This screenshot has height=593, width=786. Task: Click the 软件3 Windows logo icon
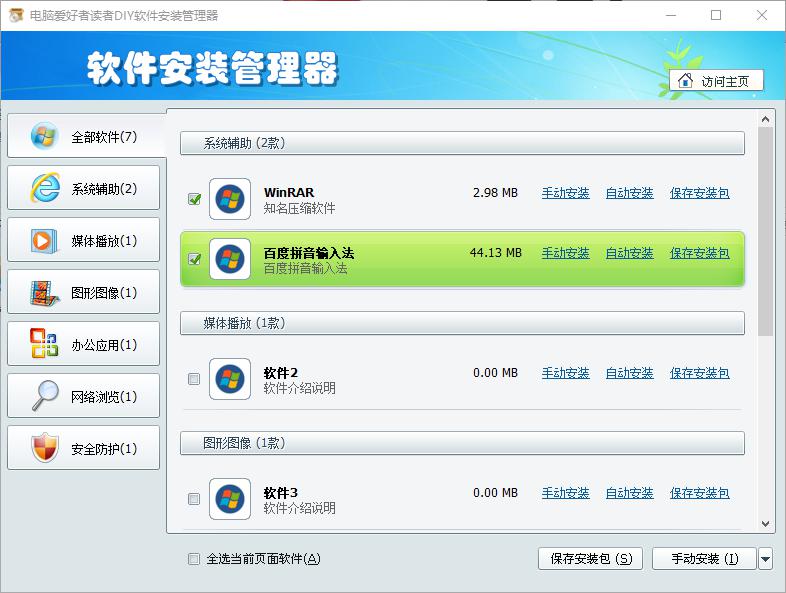[230, 499]
